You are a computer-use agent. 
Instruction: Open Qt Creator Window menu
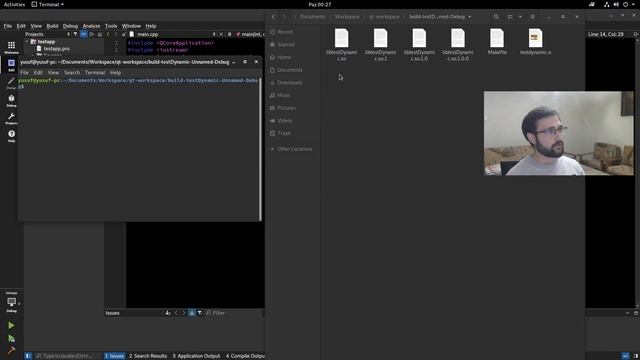point(131,26)
